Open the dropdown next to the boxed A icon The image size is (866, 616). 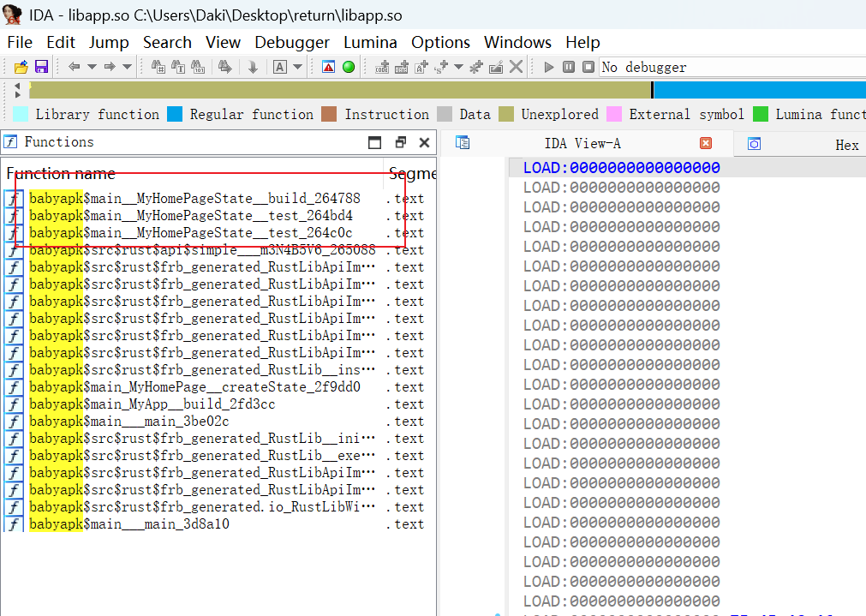tap(298, 68)
